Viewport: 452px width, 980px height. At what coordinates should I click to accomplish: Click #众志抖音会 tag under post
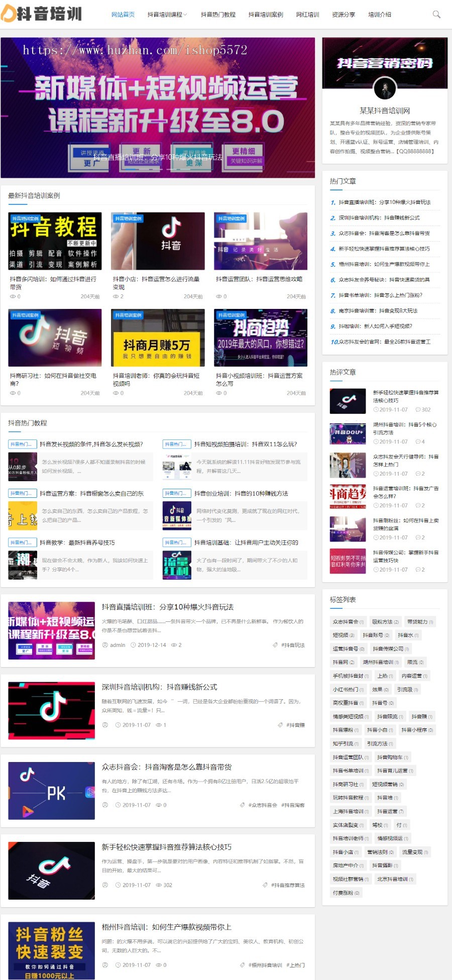(x=263, y=805)
